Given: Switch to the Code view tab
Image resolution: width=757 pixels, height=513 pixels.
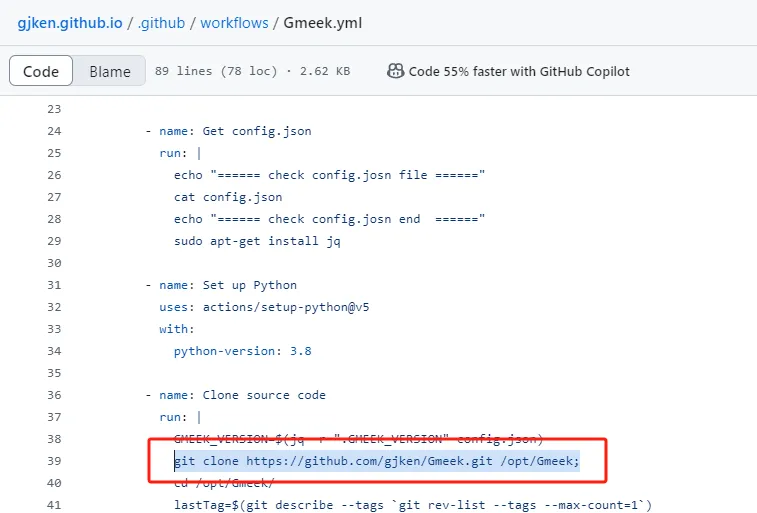Looking at the screenshot, I should [41, 71].
